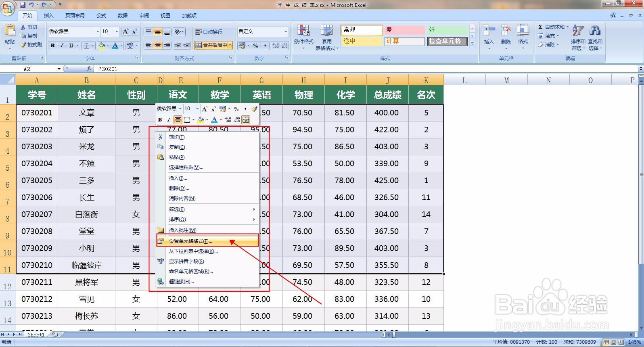Open ribbon borders dropdown arrow
Viewport: 644px width, 347px height.
pyautogui.click(x=93, y=46)
